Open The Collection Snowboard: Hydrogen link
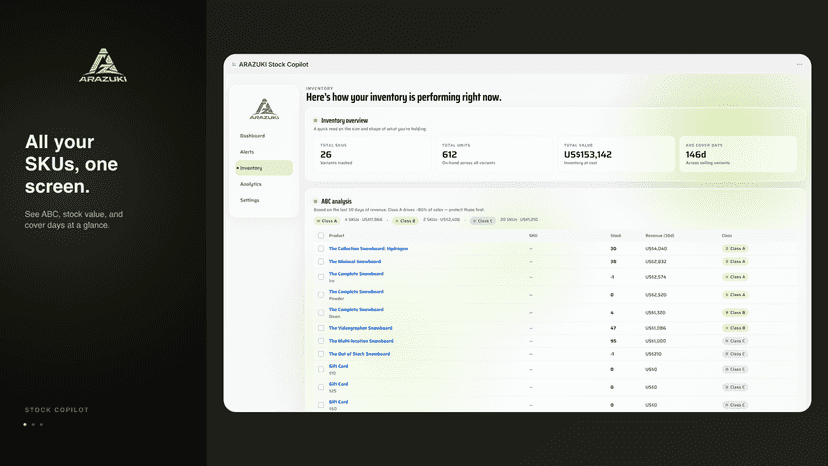This screenshot has width=828, height=466. tap(368, 248)
